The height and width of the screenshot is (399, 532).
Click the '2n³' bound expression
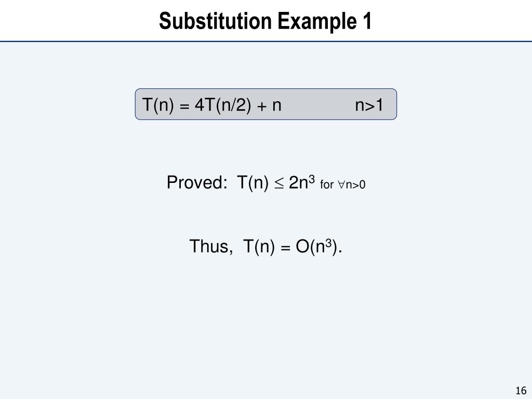pos(302,182)
